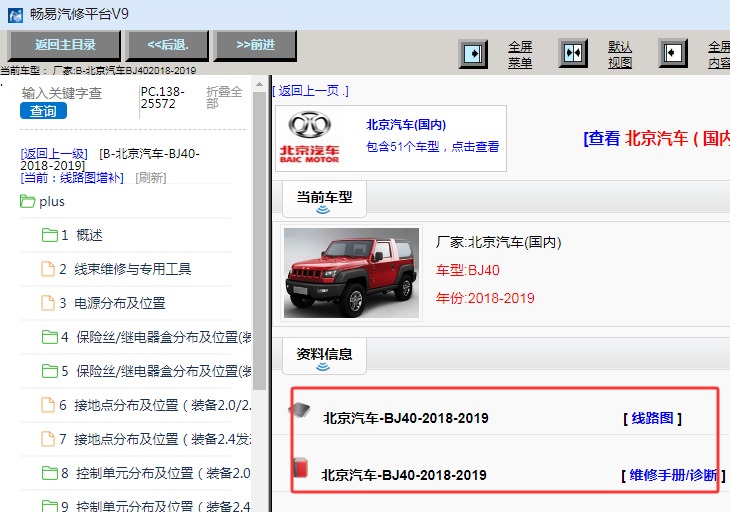730x512 pixels.
Task: Select the 当前车型 tab
Action: 324,199
